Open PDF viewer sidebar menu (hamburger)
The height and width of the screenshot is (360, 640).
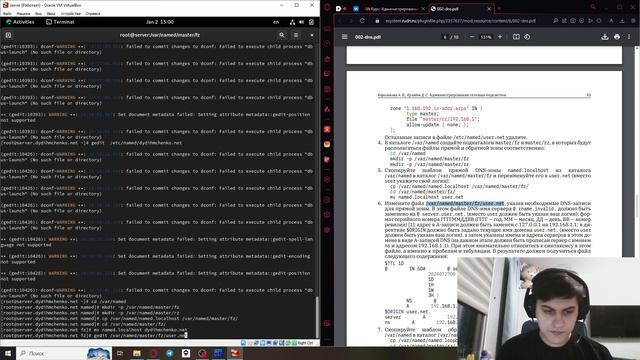345,37
